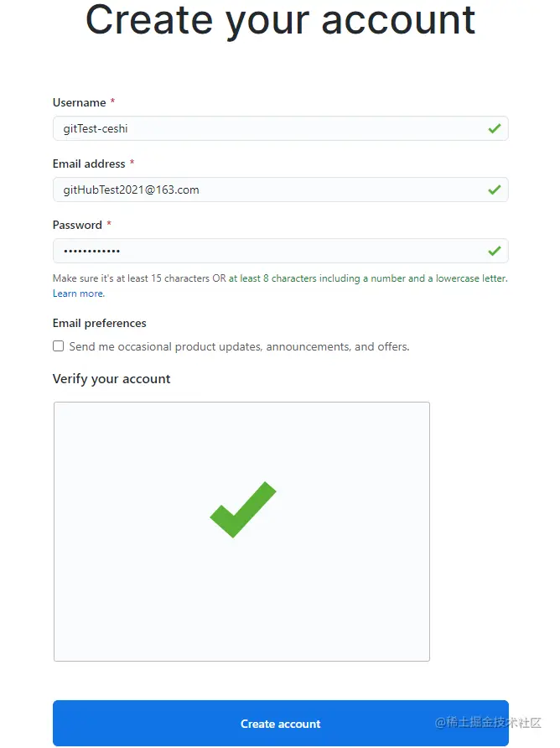Click the "Verify your account" heading
The image size is (560, 748).
(x=111, y=379)
